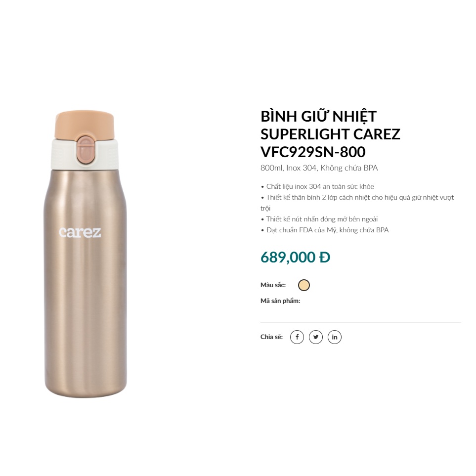
Task: Share the product on Twitter
Action: point(316,337)
